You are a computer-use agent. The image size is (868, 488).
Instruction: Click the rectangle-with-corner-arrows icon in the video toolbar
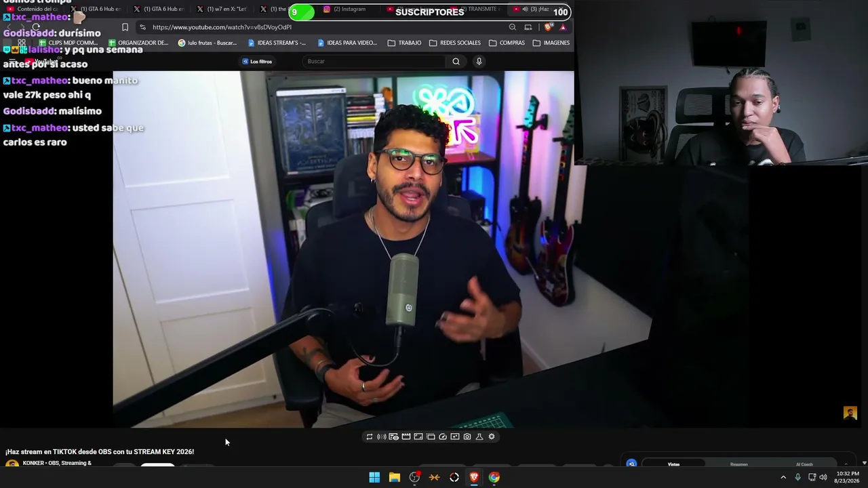(418, 437)
